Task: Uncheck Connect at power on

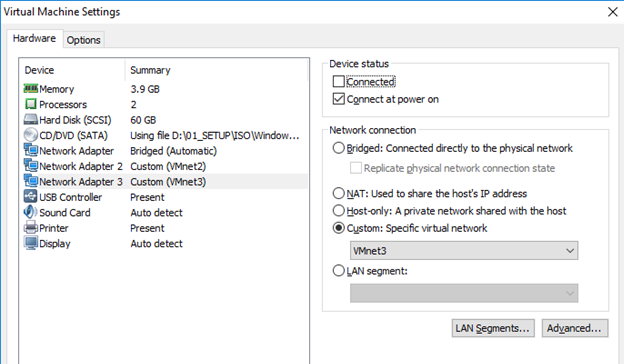Action: coord(339,99)
